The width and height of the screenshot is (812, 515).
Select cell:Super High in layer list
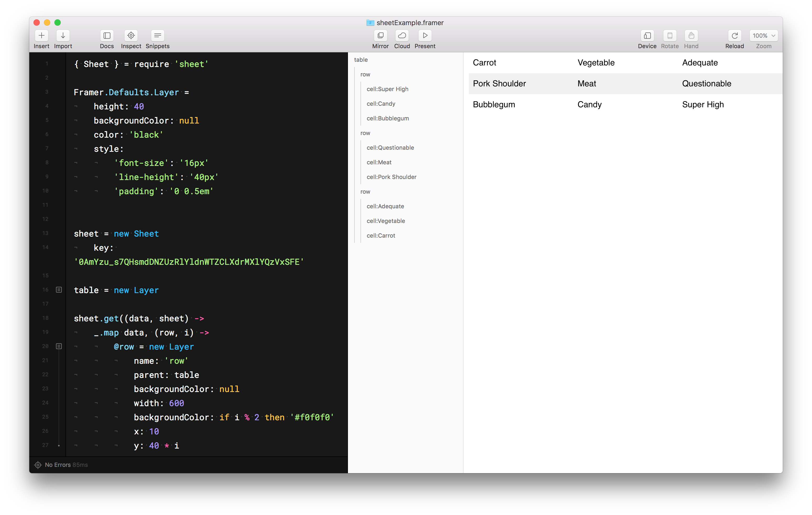pos(387,89)
